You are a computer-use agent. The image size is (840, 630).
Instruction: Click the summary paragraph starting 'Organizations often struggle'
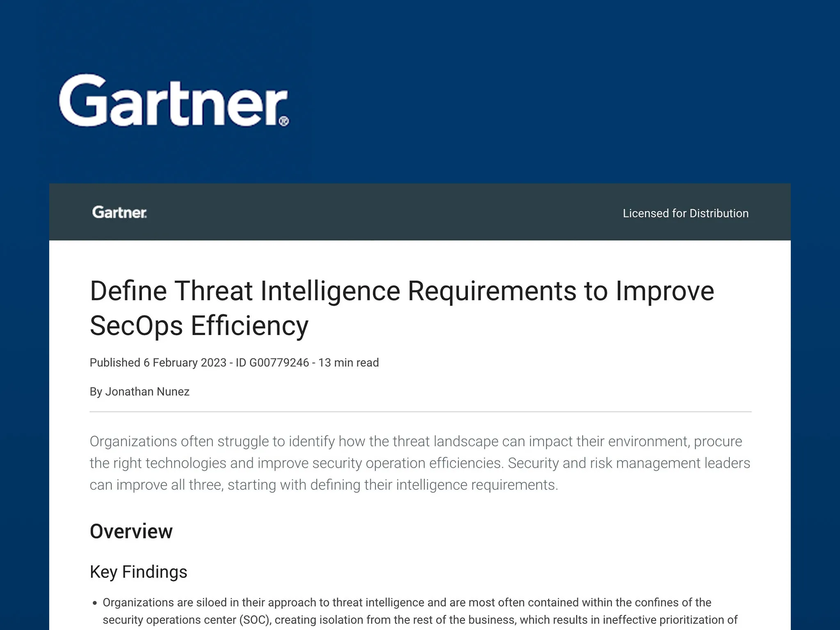coord(420,463)
